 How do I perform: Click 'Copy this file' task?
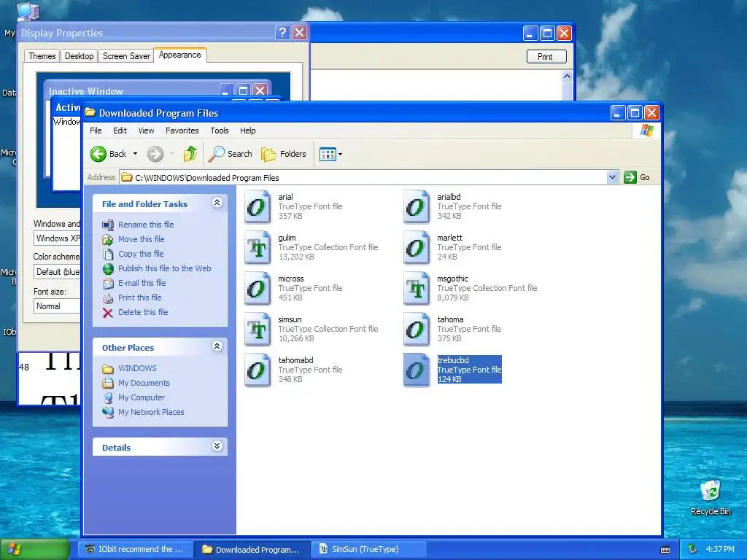coord(141,254)
